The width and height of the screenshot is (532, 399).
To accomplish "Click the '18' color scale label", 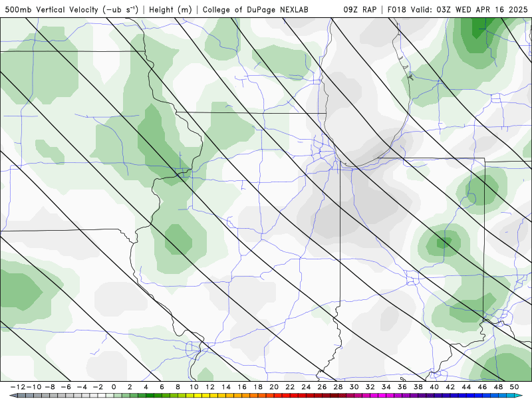I will pyautogui.click(x=258, y=387).
